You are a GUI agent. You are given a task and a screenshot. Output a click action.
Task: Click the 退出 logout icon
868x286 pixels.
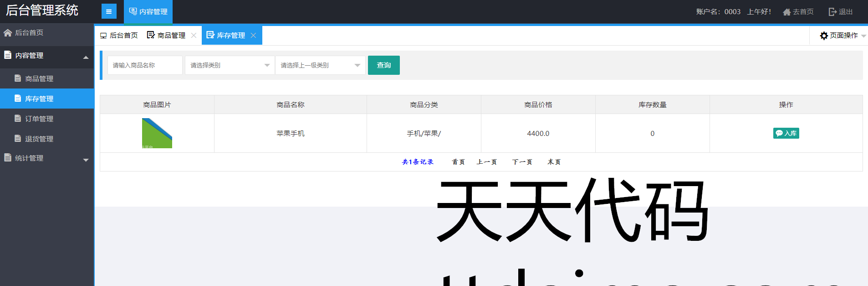click(832, 12)
